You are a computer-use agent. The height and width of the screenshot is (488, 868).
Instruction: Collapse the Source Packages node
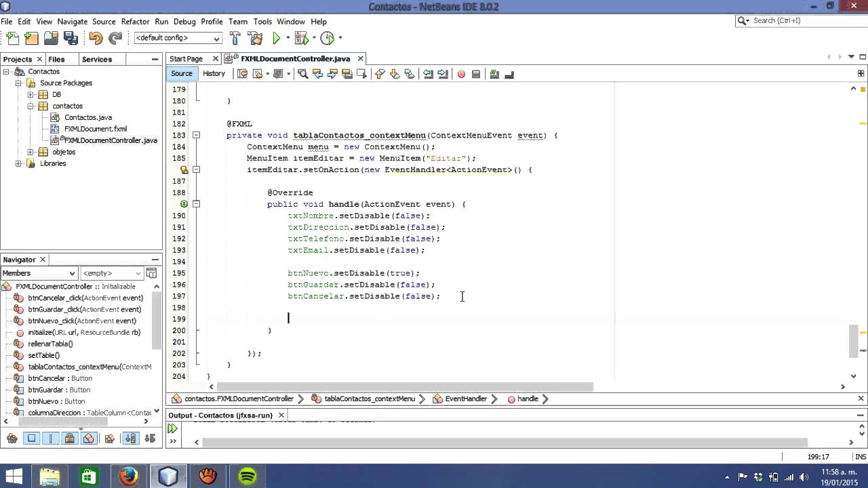click(18, 83)
